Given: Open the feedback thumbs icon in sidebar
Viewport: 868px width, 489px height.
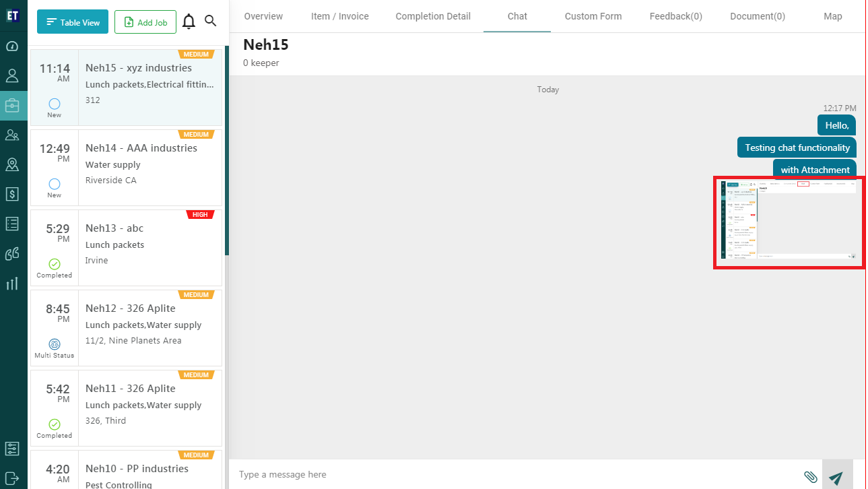Looking at the screenshot, I should pyautogui.click(x=12, y=253).
